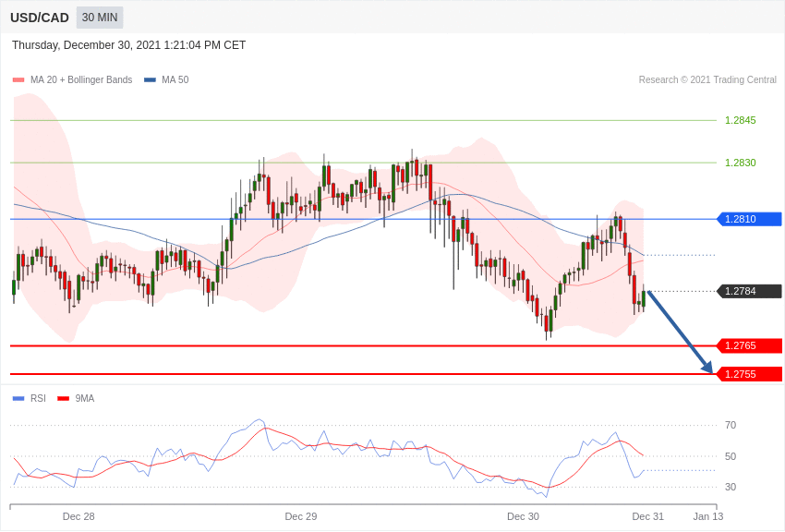Click the blue RSI legend swatch
785x532 pixels.
[x=18, y=398]
